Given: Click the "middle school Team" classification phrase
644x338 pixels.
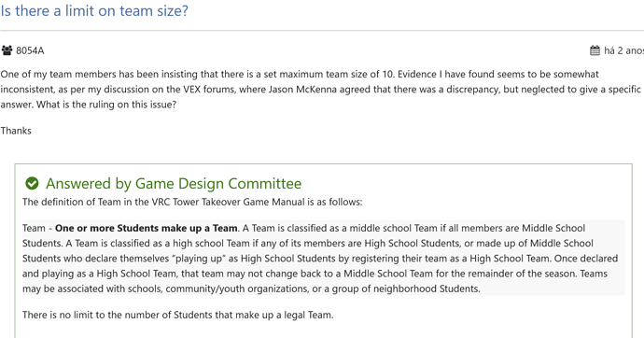Looking at the screenshot, I should pos(394,228).
